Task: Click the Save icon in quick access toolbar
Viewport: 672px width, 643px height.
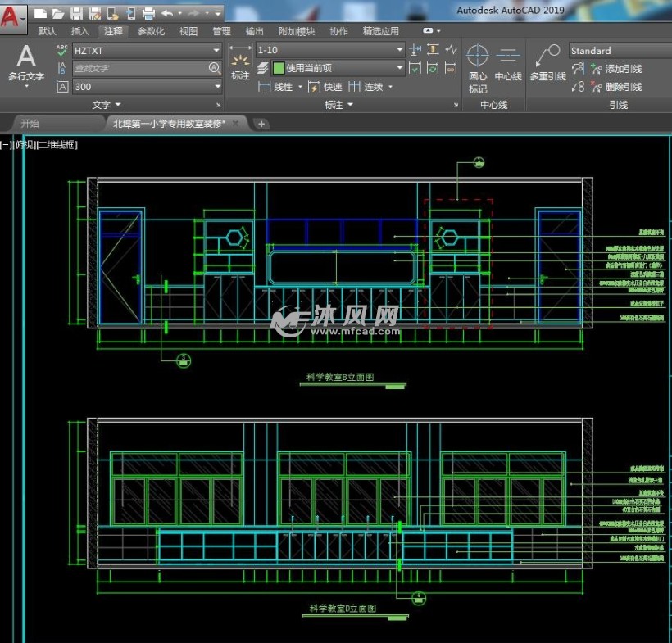Action: (76, 13)
